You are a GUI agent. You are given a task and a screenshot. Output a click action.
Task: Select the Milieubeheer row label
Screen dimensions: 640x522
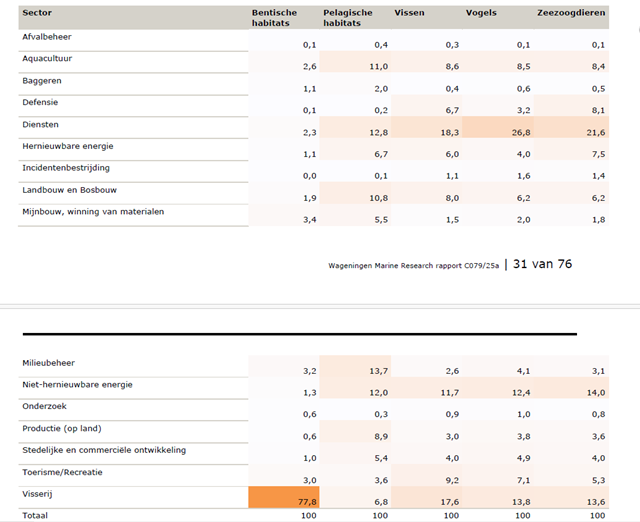49,363
